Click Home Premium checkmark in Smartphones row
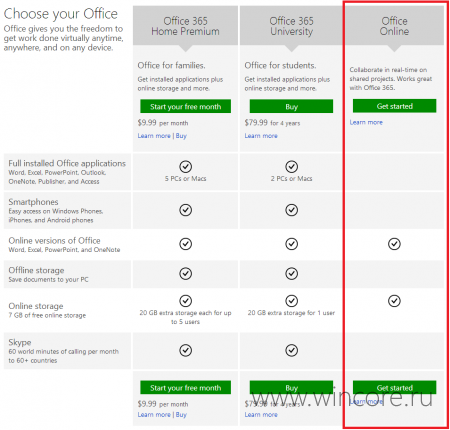The image size is (450, 430). [185, 210]
